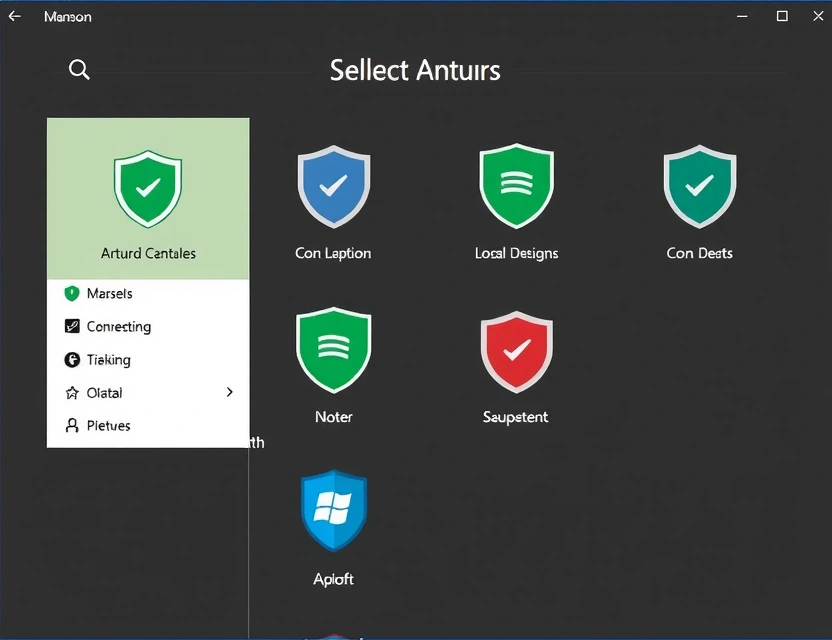Choose Pietues from the menu
This screenshot has height=640, width=832.
(x=148, y=426)
